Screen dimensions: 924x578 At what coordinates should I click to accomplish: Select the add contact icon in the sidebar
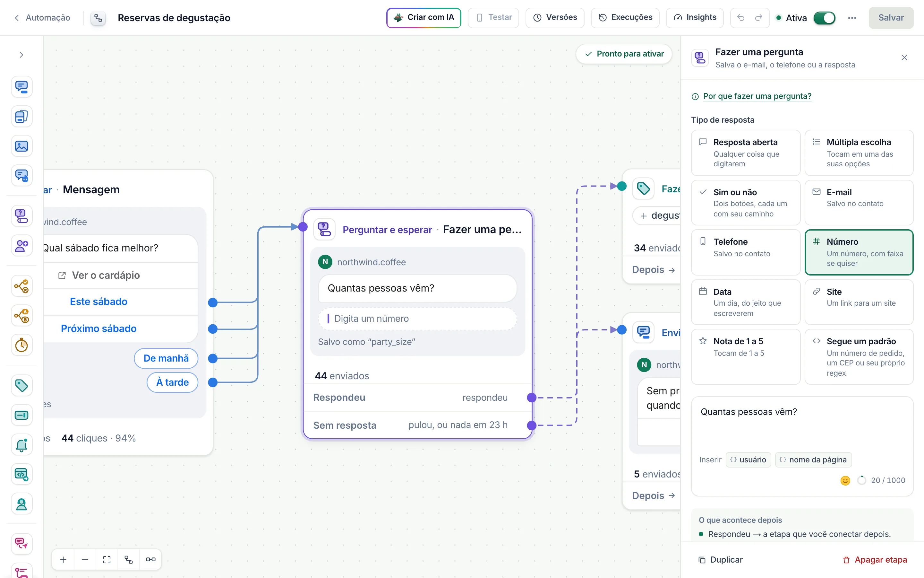(x=21, y=245)
